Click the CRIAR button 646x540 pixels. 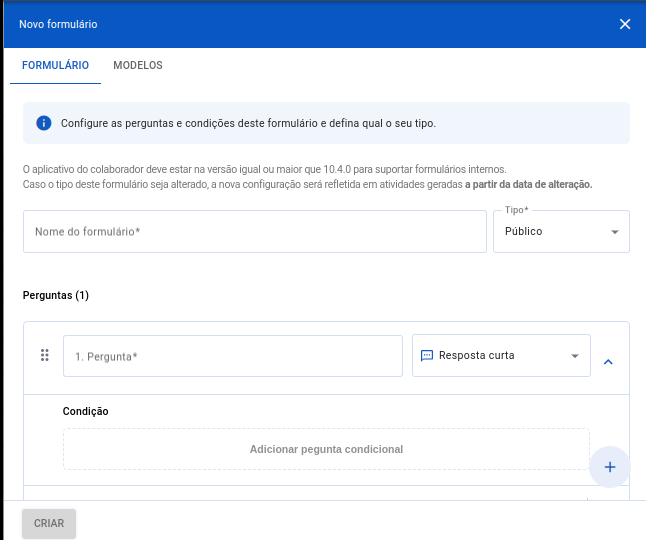(49, 523)
